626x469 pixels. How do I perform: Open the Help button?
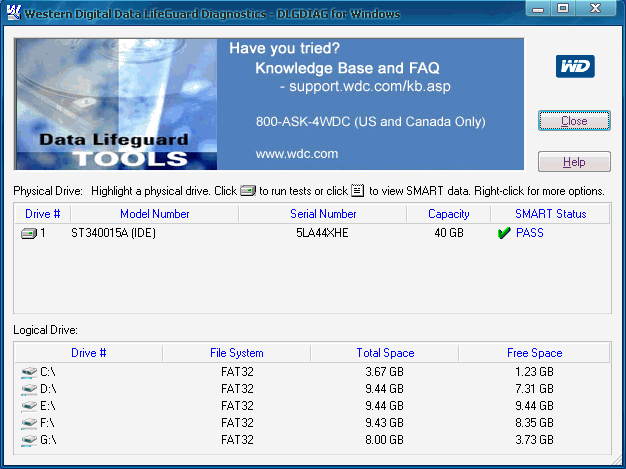pyautogui.click(x=574, y=162)
